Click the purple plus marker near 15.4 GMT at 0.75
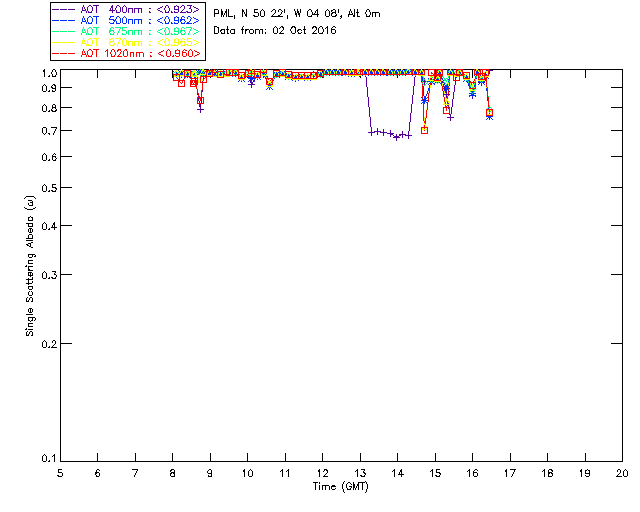640x512 pixels. coord(451,118)
